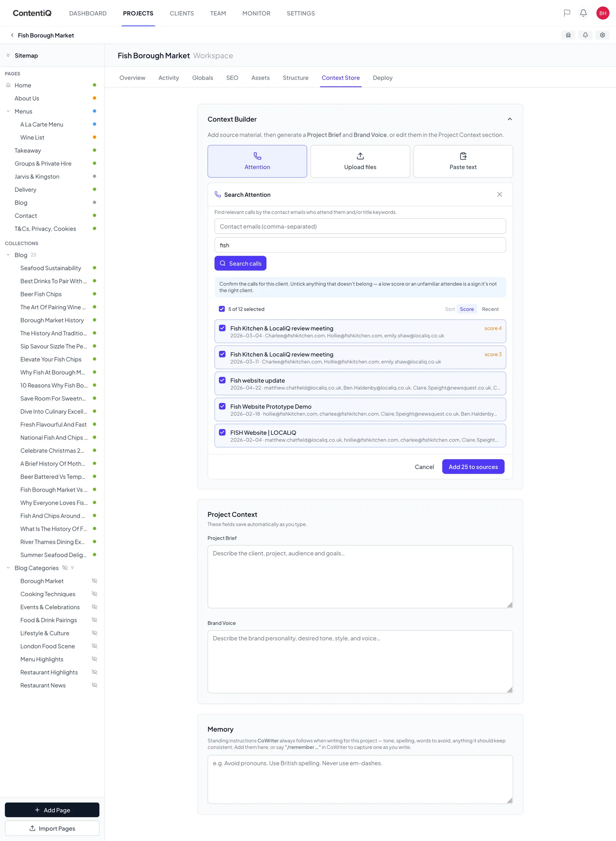The image size is (616, 841).
Task: Toggle visibility of Restaurant Highlights category
Action: 94,672
